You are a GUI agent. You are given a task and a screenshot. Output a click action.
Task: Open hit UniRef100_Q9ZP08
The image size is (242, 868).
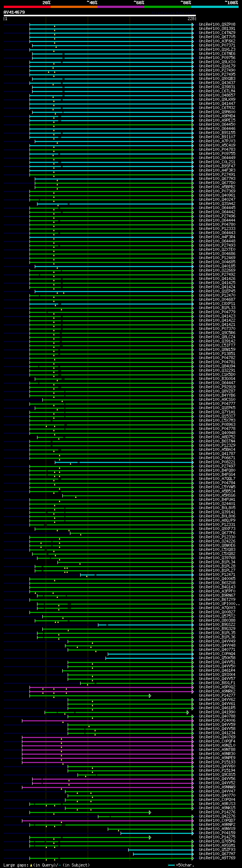tap(217, 25)
